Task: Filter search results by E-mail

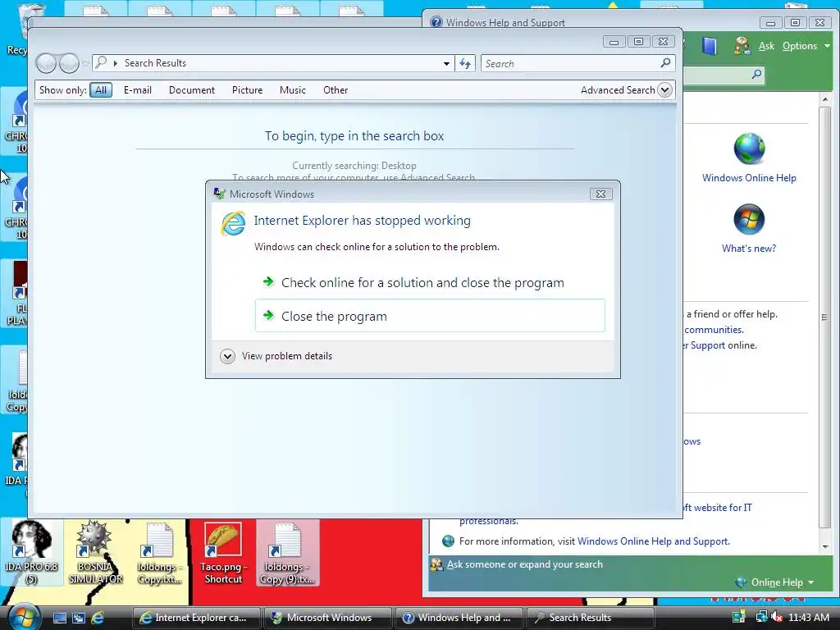Action: click(138, 90)
